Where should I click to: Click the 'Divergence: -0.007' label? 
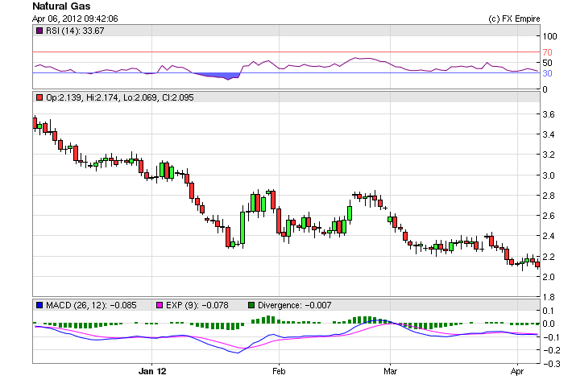click(x=294, y=305)
